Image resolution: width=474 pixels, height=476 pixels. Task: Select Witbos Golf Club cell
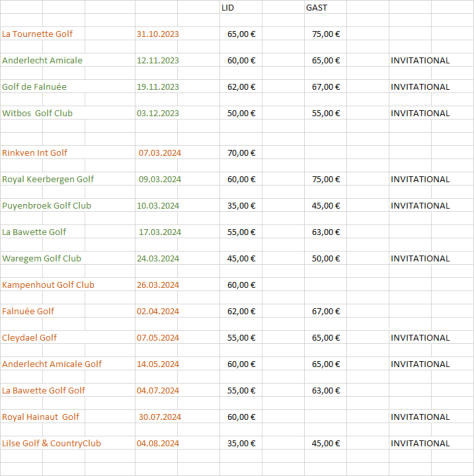[37, 113]
